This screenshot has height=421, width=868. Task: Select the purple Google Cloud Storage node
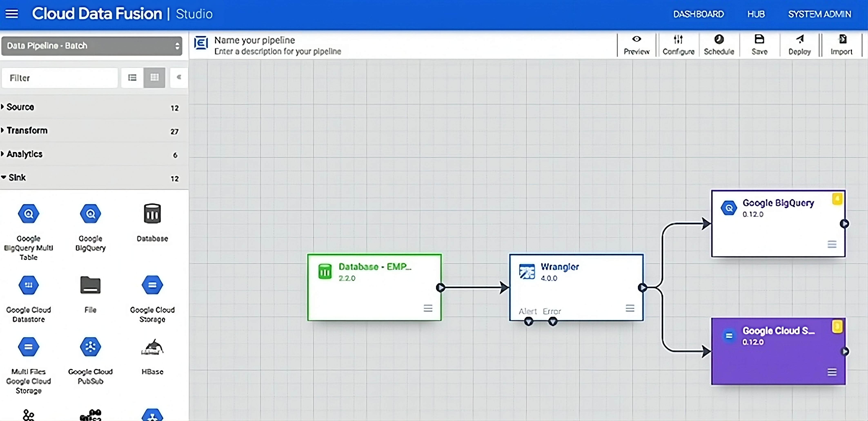click(x=778, y=351)
